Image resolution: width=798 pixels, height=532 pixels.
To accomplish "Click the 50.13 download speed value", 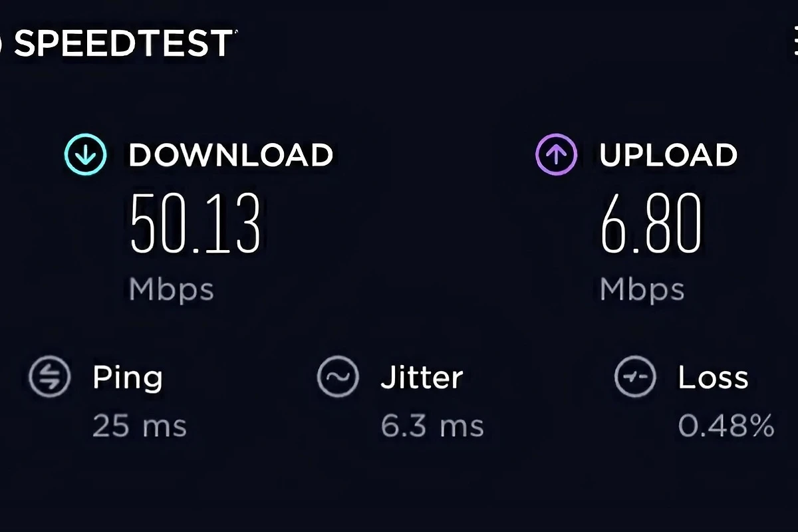I will (x=195, y=223).
